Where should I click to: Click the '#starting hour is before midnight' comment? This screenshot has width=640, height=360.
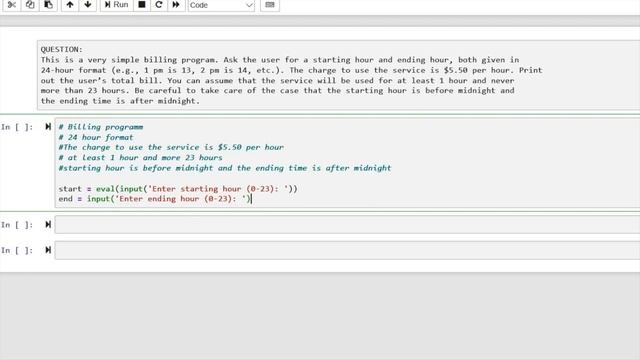[224, 168]
